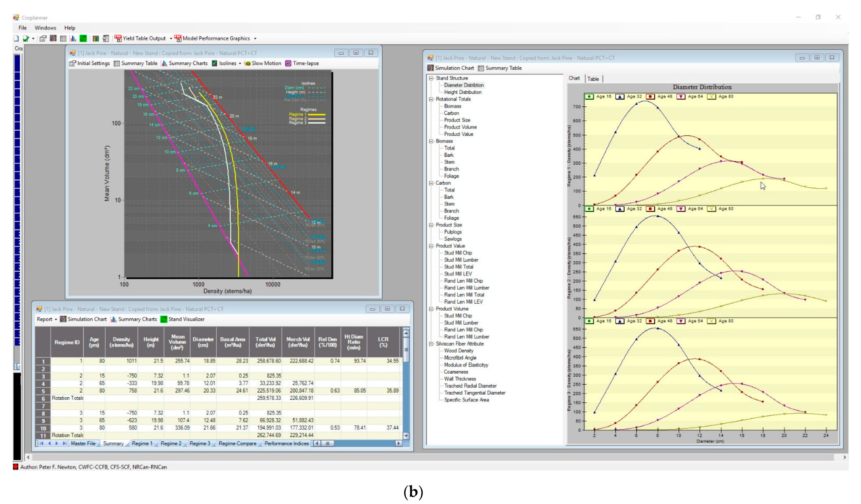This screenshot has height=504, width=861.
Task: Click the Slow Motion snail icon
Action: coord(247,64)
